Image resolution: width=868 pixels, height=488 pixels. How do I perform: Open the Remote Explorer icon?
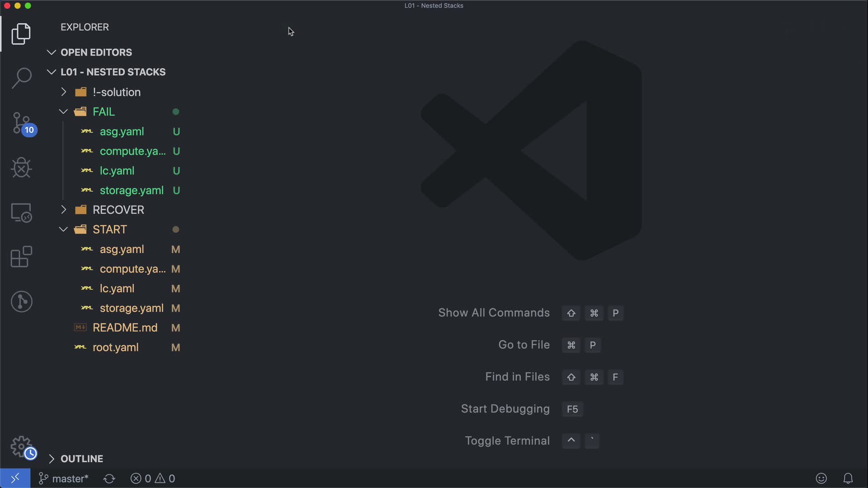coord(21,212)
